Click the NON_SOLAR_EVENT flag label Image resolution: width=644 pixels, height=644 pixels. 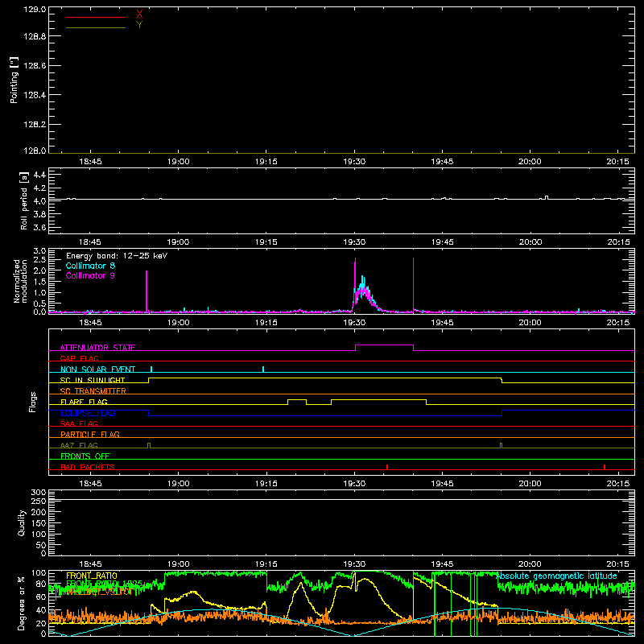(x=97, y=369)
